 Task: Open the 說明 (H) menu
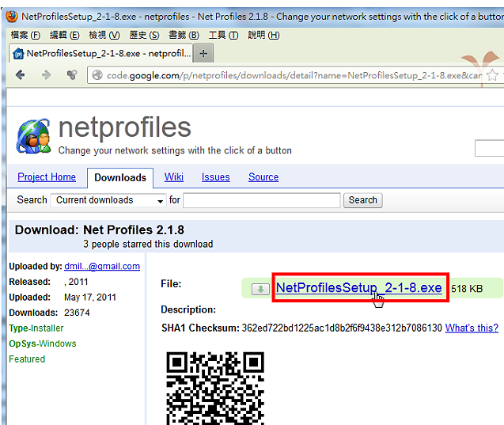pos(263,35)
